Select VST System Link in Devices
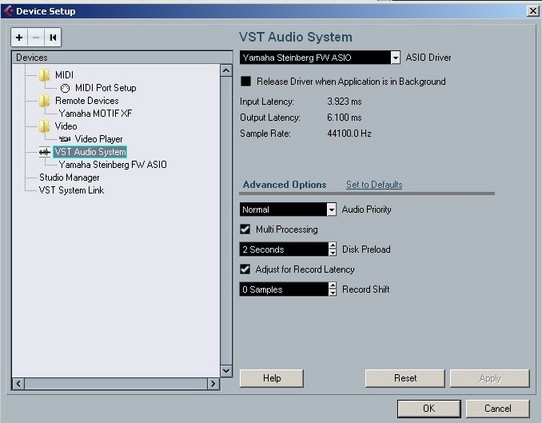 pos(71,190)
